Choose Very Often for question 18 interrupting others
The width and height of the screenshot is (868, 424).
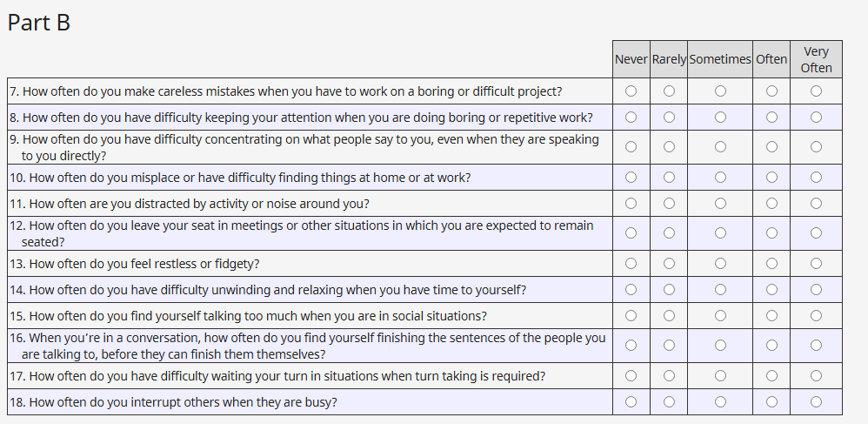tap(816, 401)
